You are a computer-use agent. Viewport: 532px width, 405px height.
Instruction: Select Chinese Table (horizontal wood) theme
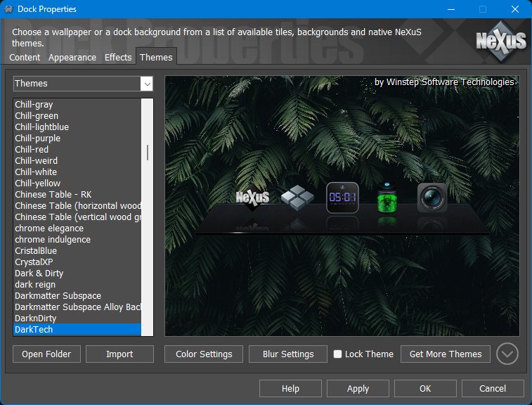coord(77,206)
